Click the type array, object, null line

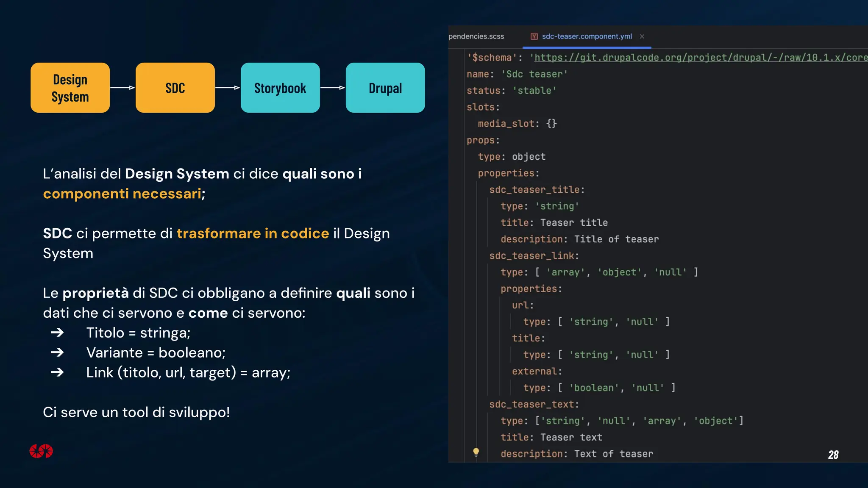pos(599,272)
